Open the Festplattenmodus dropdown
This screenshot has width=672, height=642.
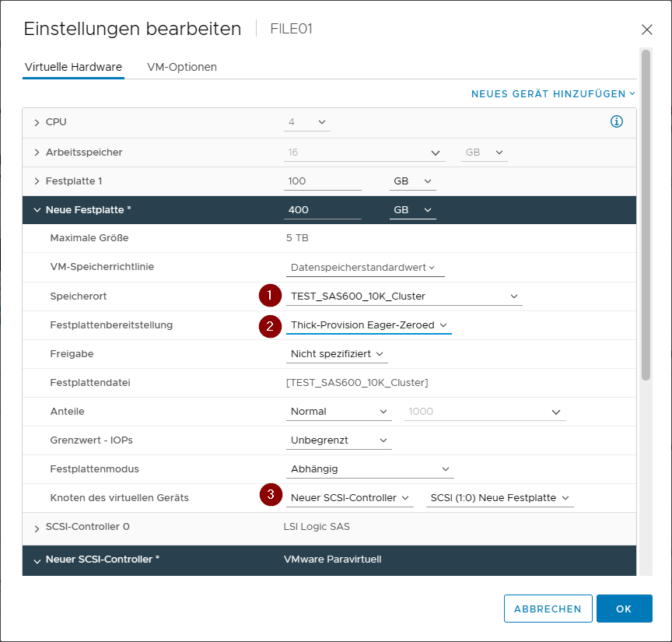pos(369,469)
